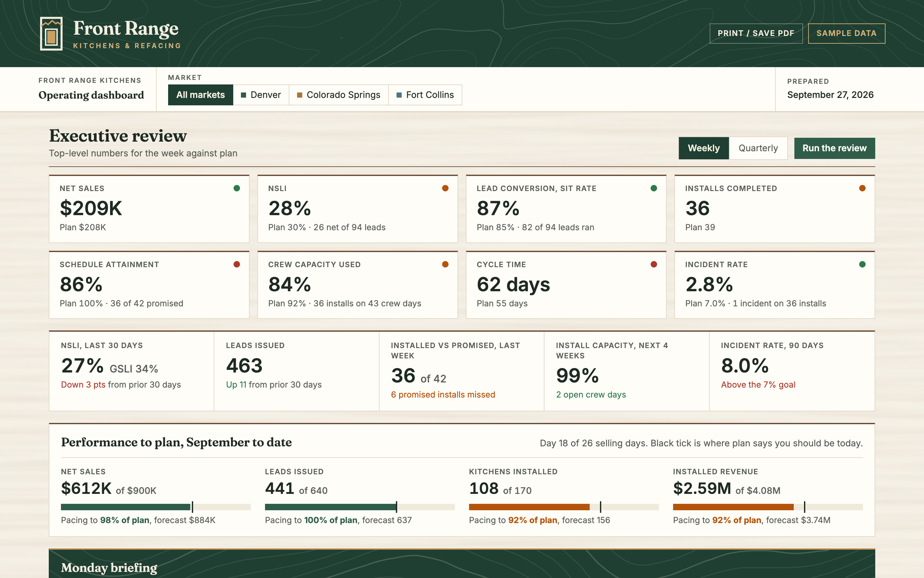Click Print / Save PDF button
The image size is (924, 578).
pos(756,34)
